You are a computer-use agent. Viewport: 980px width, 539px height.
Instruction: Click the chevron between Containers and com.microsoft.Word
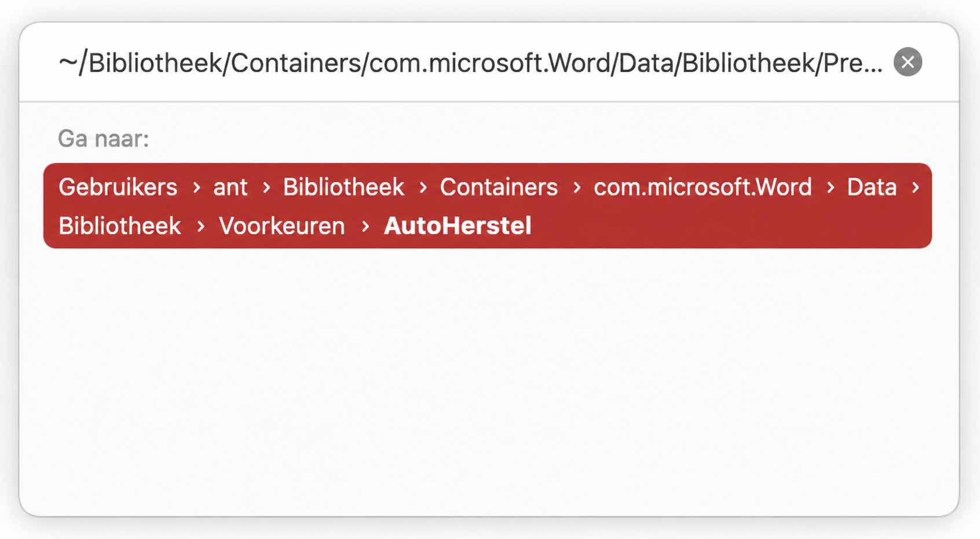point(576,187)
